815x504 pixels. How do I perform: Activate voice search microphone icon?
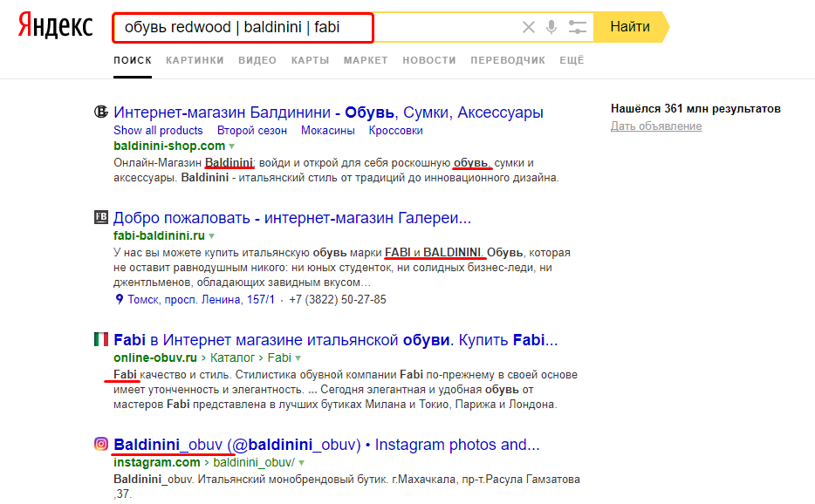(551, 27)
